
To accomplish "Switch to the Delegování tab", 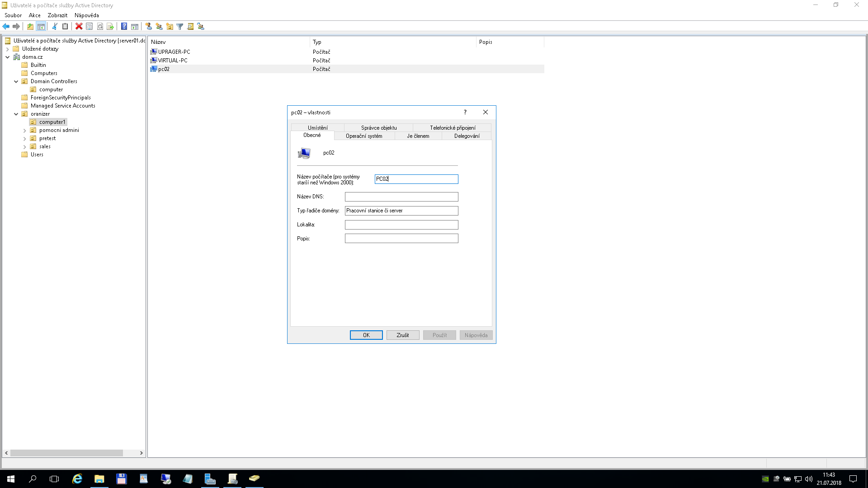I will click(467, 136).
